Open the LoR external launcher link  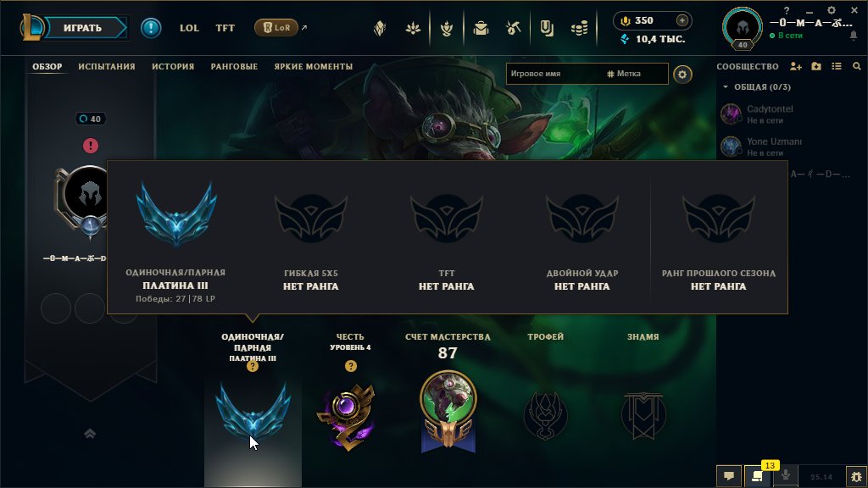point(280,28)
